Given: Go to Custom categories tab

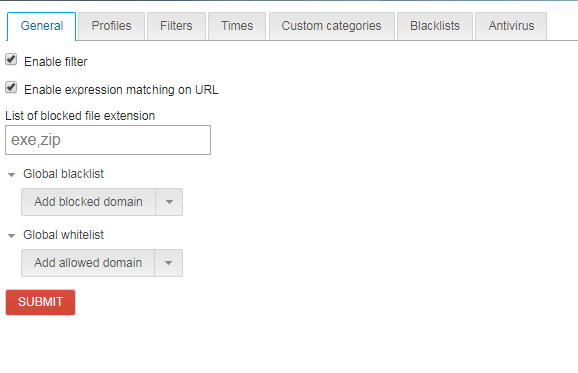Looking at the screenshot, I should coord(332,26).
